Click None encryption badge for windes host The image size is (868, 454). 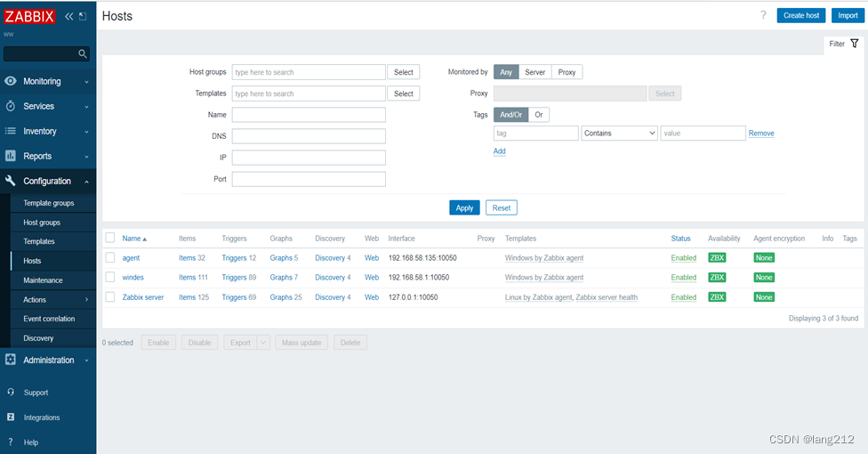click(x=764, y=277)
